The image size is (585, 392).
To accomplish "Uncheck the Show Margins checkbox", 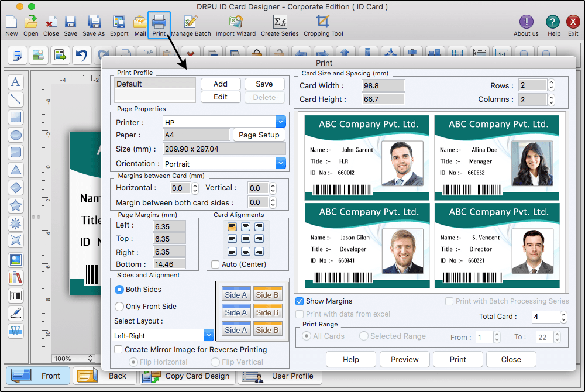I will (299, 301).
